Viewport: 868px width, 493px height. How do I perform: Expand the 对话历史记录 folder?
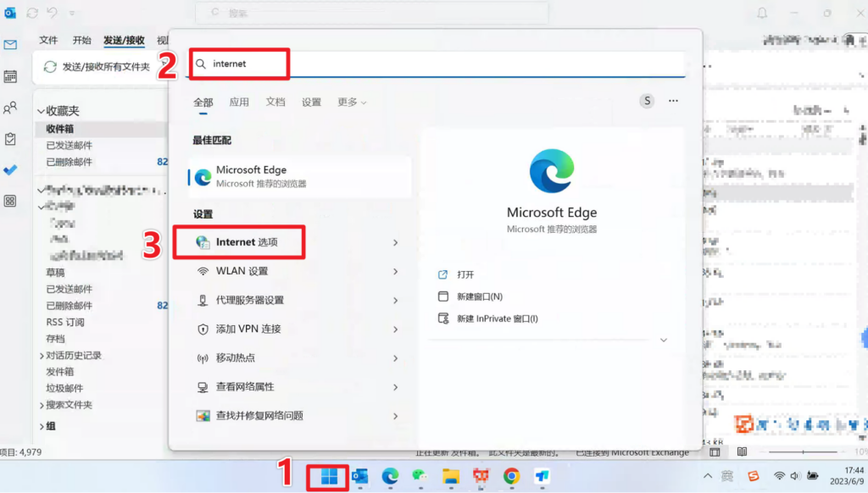pos(42,356)
